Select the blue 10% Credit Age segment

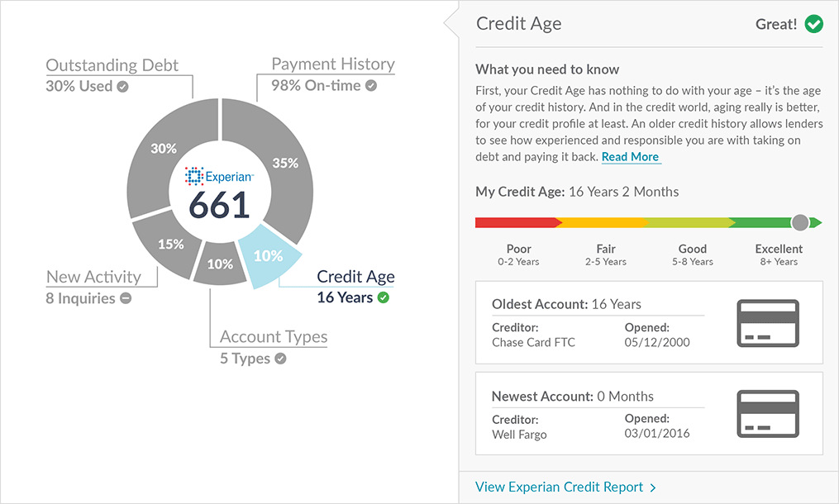[269, 256]
